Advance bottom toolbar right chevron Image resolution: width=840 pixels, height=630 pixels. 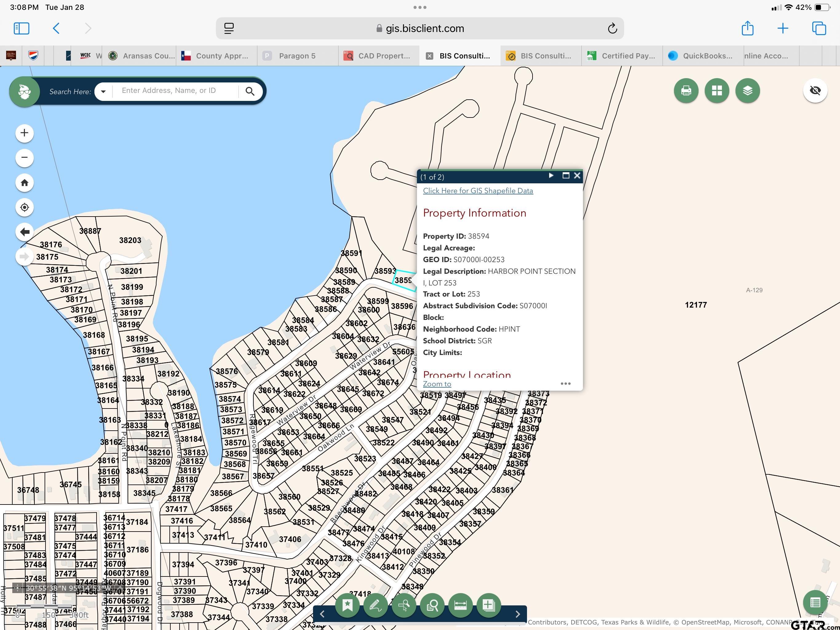click(x=517, y=614)
